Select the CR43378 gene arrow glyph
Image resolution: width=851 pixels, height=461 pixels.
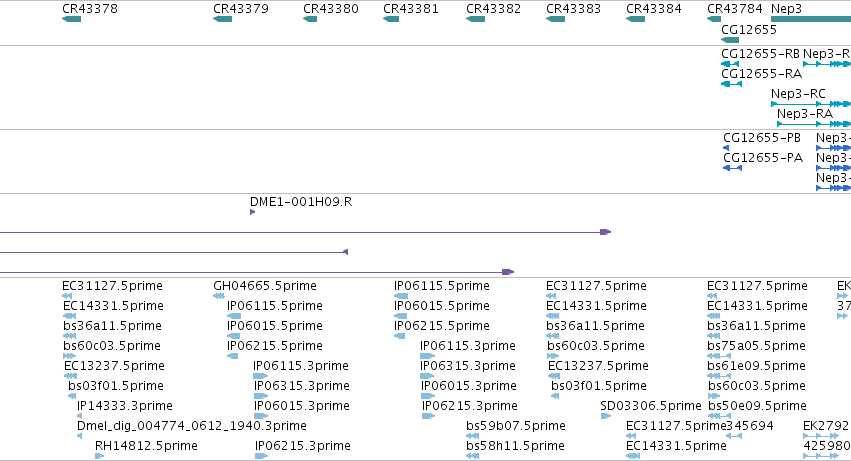(72, 19)
